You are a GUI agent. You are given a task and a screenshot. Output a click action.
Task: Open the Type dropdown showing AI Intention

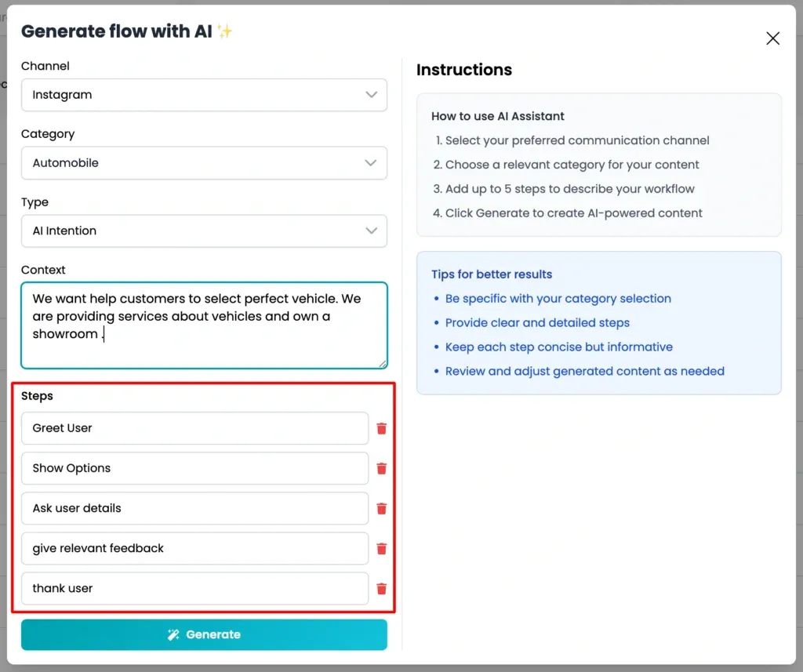[204, 231]
